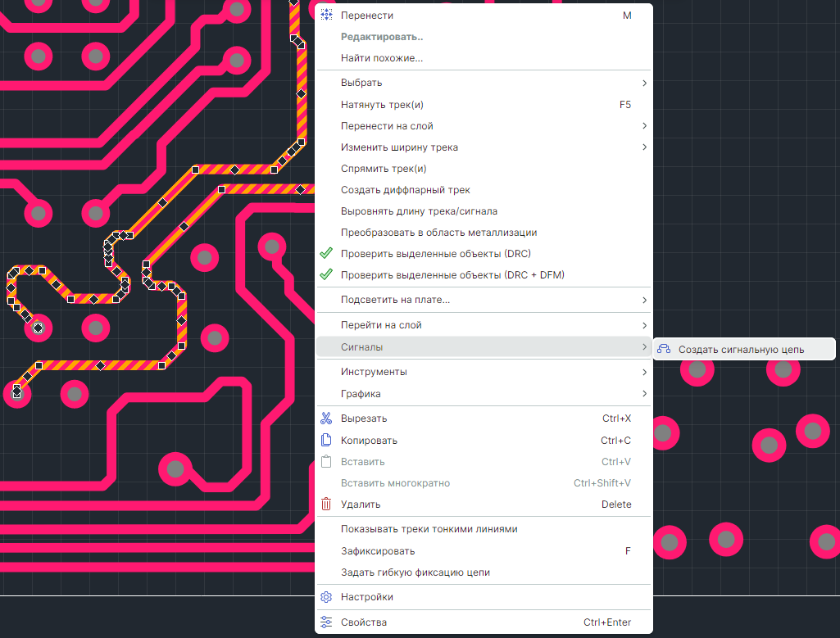Choose Создать диффпарный трек
840x638 pixels.
pyautogui.click(x=405, y=190)
